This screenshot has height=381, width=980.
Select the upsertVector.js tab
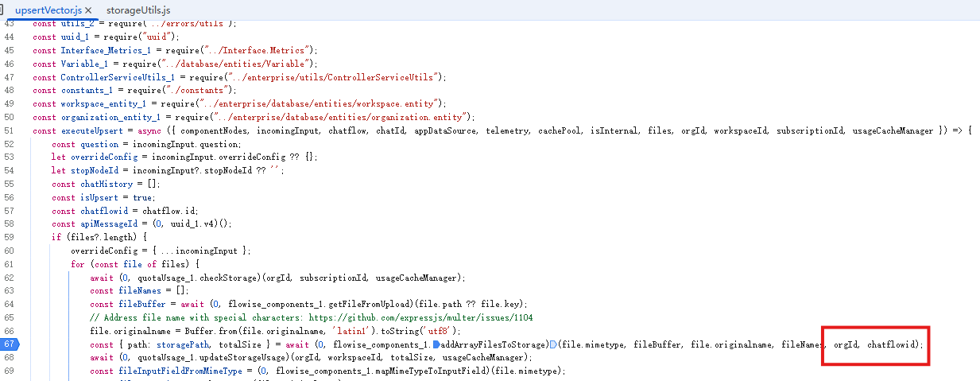click(x=47, y=10)
